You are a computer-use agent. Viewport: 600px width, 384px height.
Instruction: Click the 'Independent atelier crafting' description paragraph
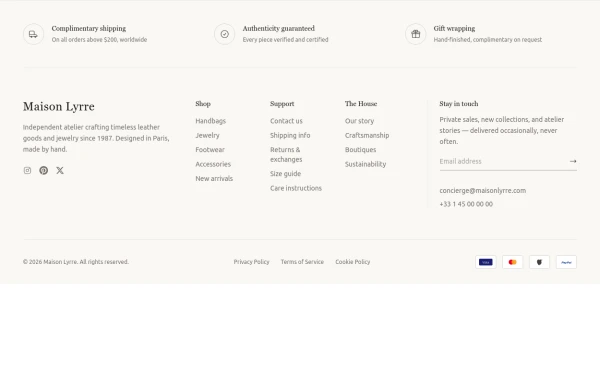[x=96, y=138]
